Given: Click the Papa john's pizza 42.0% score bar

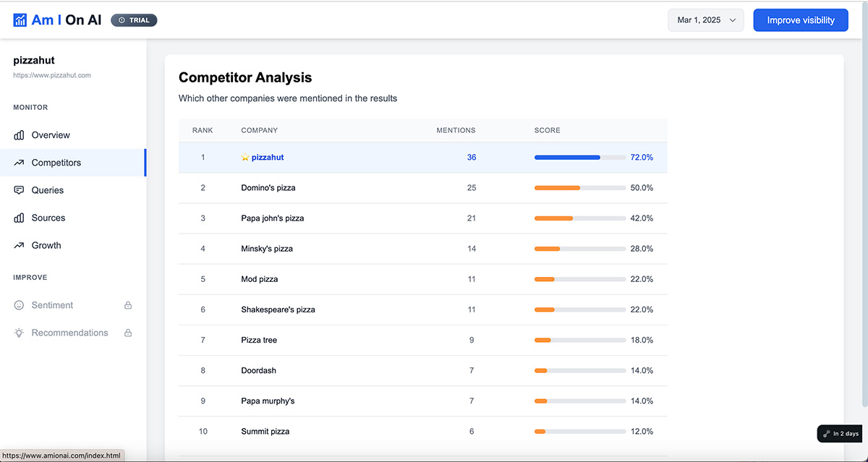Looking at the screenshot, I should click(x=580, y=218).
